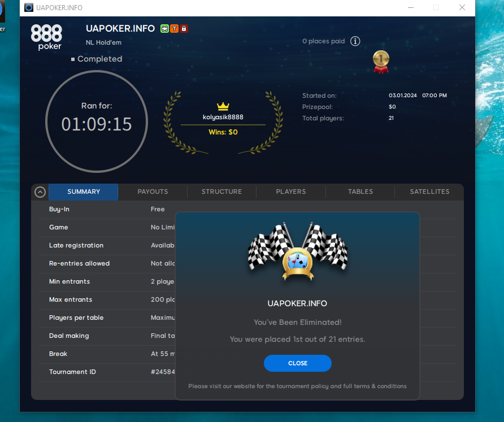The image size is (504, 422).
Task: Click the UAPOKER.INFO title bar caption
Action: (59, 8)
